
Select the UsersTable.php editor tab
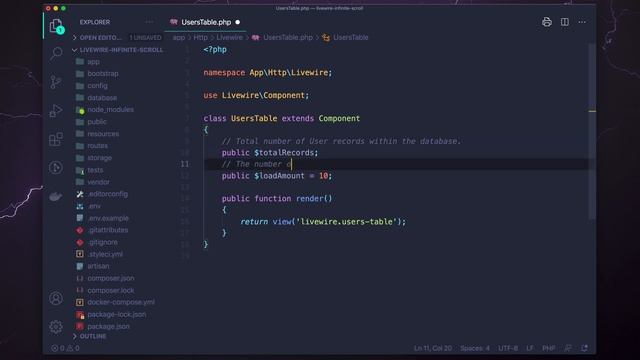pyautogui.click(x=205, y=22)
